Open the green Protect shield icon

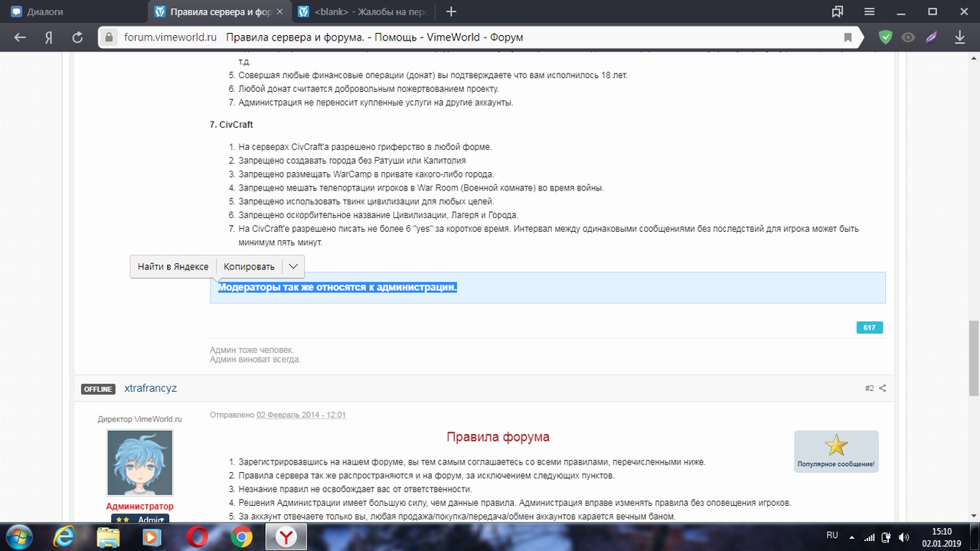[885, 37]
